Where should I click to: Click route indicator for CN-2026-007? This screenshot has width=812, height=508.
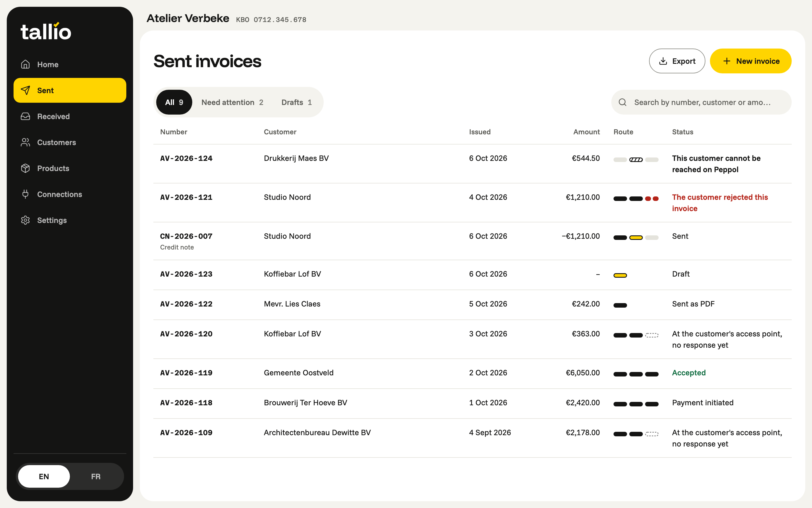tap(636, 238)
